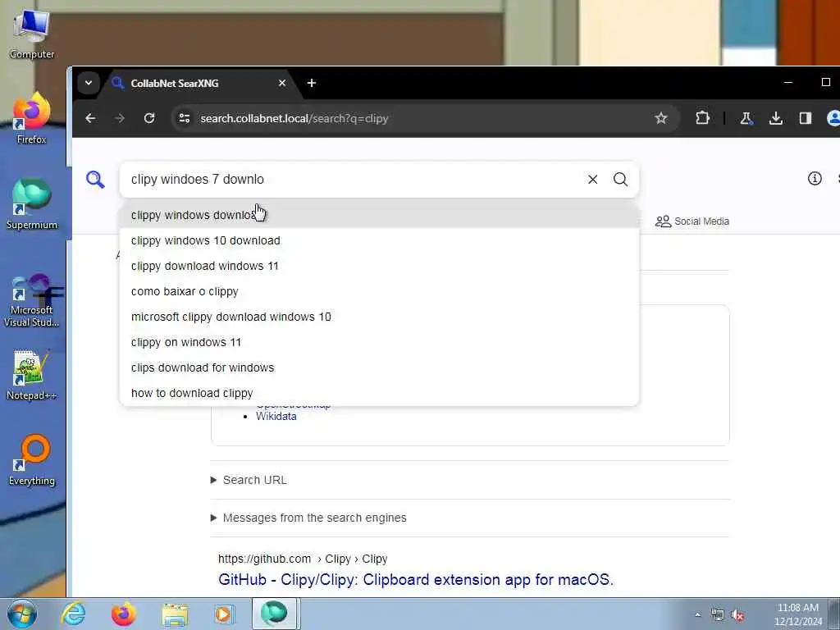
Task: Open a new browser tab
Action: pos(311,83)
